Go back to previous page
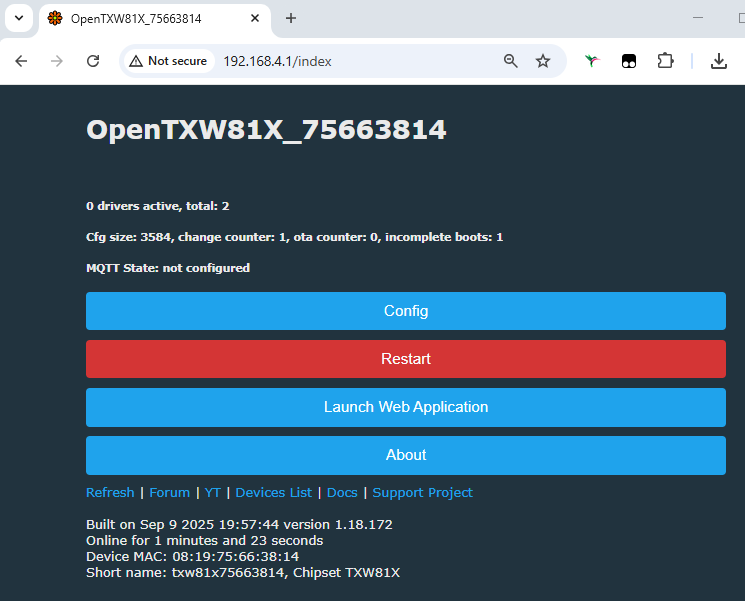745x601 pixels. (21, 61)
